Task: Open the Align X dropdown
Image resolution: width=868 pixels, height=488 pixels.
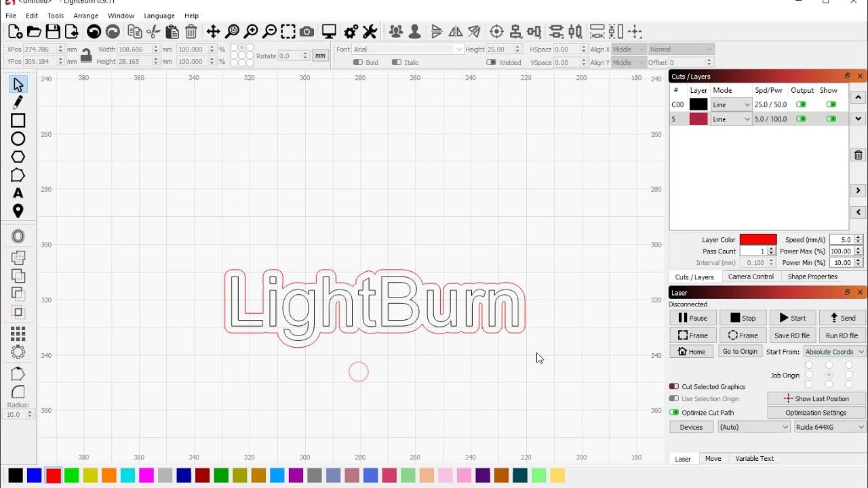Action: tap(629, 49)
